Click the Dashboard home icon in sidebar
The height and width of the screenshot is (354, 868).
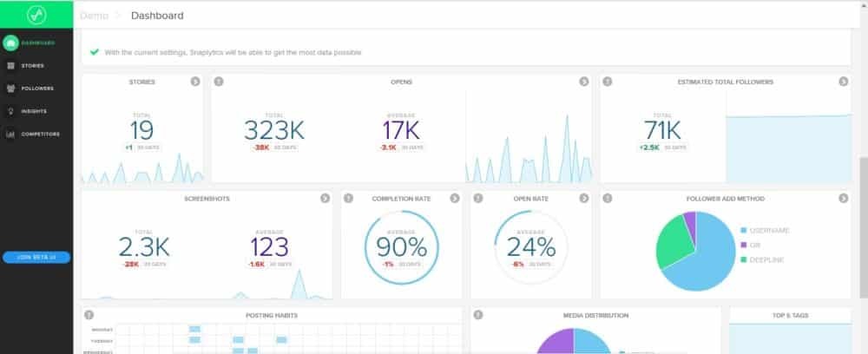click(10, 43)
